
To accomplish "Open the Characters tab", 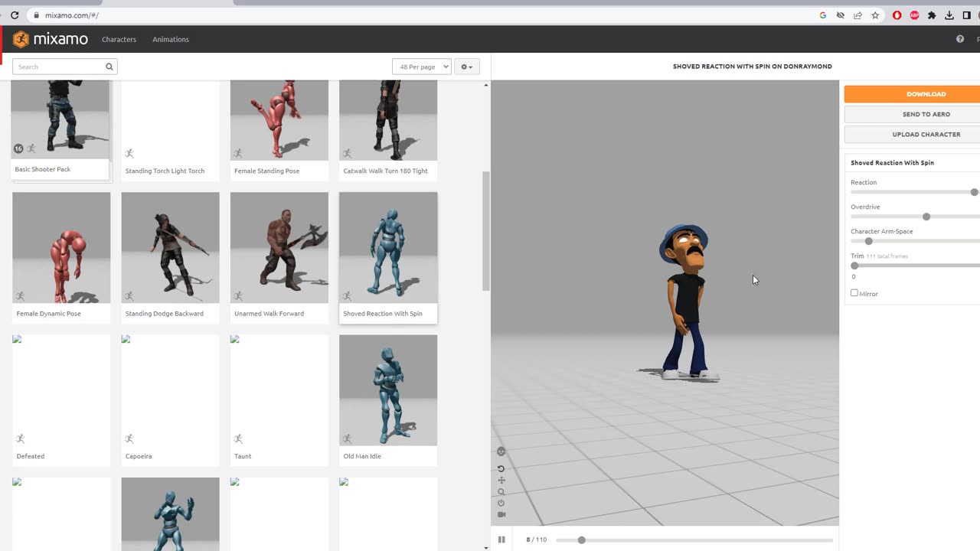I will pyautogui.click(x=119, y=39).
